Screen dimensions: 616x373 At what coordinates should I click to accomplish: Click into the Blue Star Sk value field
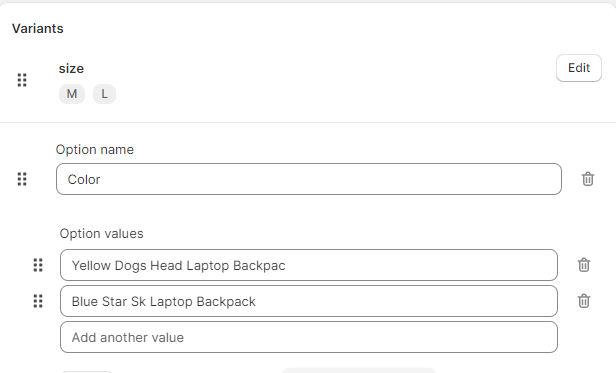pos(309,301)
